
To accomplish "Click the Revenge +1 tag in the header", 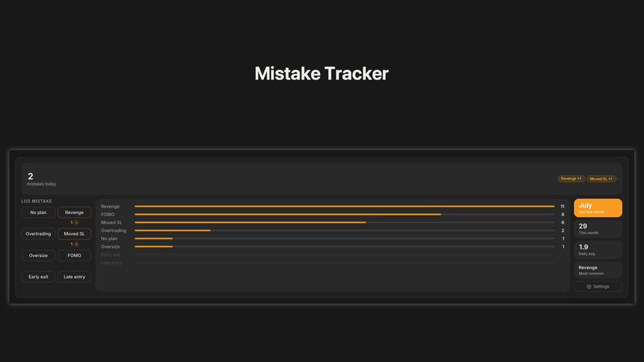I will 572,179.
